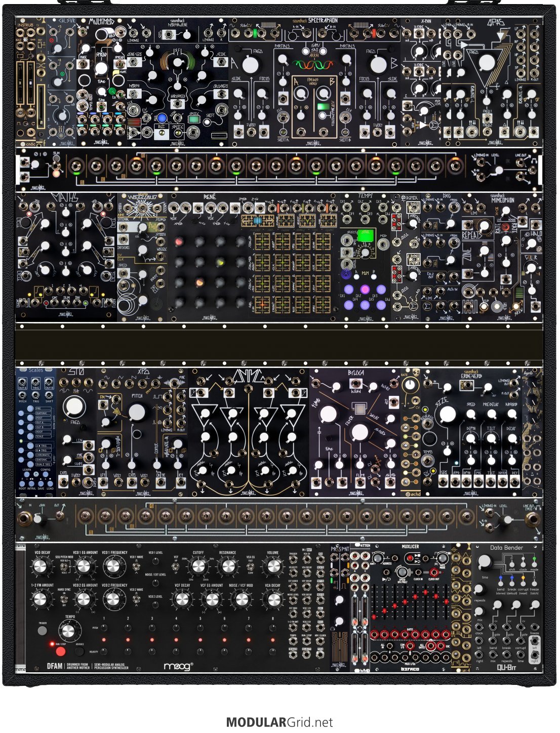Click the DFAM VOLUME knob
The height and width of the screenshot is (733, 560).
point(273,567)
